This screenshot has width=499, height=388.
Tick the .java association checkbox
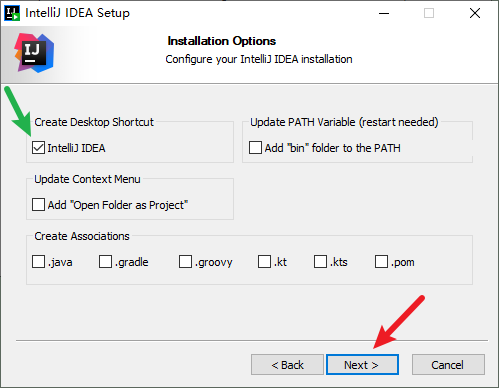click(38, 262)
